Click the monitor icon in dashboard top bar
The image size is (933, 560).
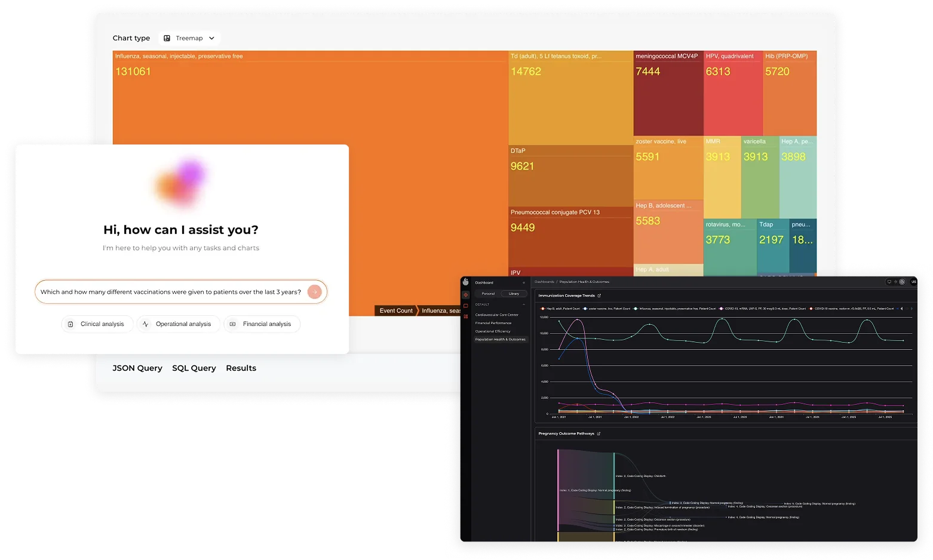[889, 282]
